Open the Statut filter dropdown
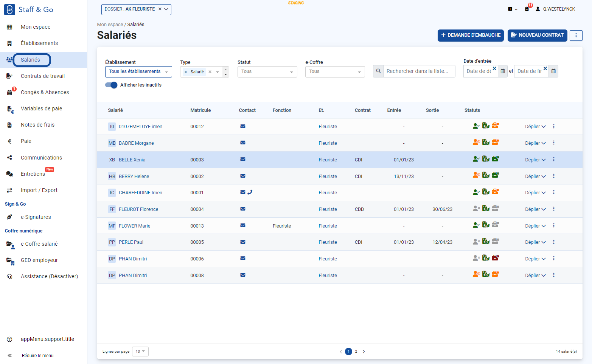592x364 pixels. pos(267,72)
